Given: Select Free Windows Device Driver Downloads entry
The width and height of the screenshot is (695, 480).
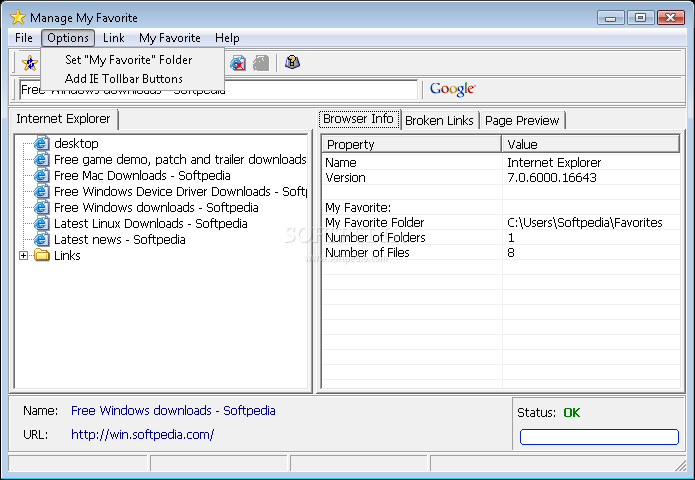Looking at the screenshot, I should click(180, 191).
